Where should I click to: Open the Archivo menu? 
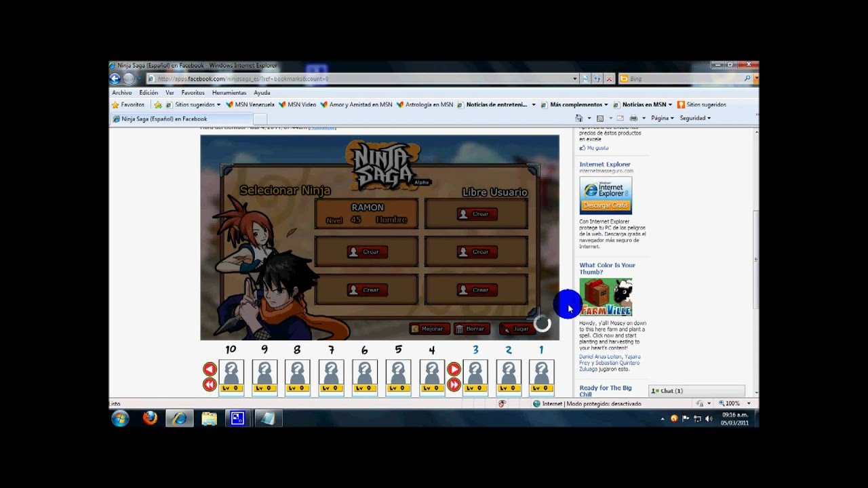(122, 93)
